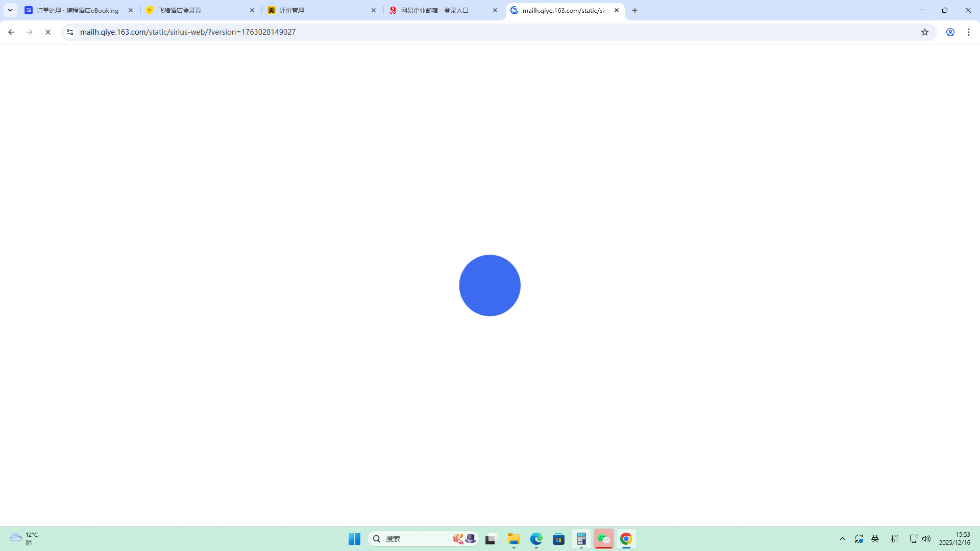Expand the tab search dropdown arrow
Image resolution: width=980 pixels, height=551 pixels.
pos(10,10)
